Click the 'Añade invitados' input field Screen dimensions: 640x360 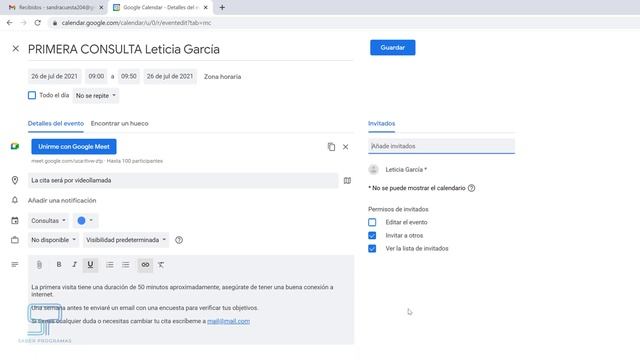(x=441, y=146)
